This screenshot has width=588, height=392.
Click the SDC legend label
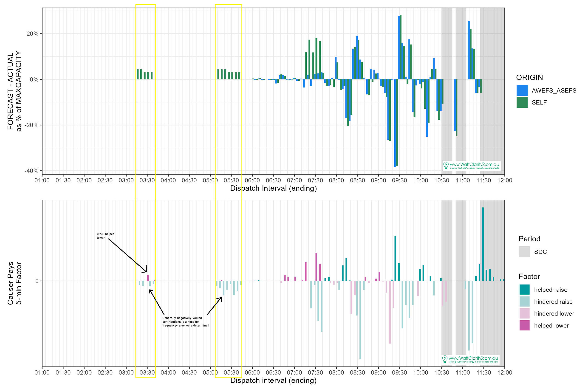click(x=540, y=252)
